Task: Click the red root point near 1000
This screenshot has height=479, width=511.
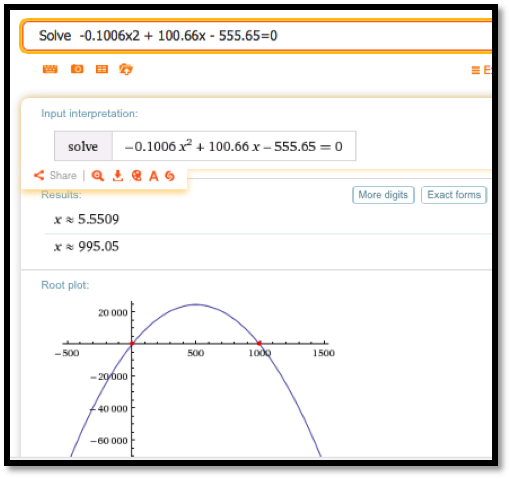Action: tap(259, 343)
